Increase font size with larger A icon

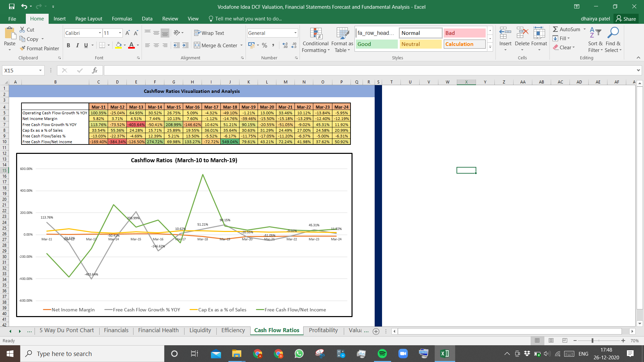click(127, 33)
